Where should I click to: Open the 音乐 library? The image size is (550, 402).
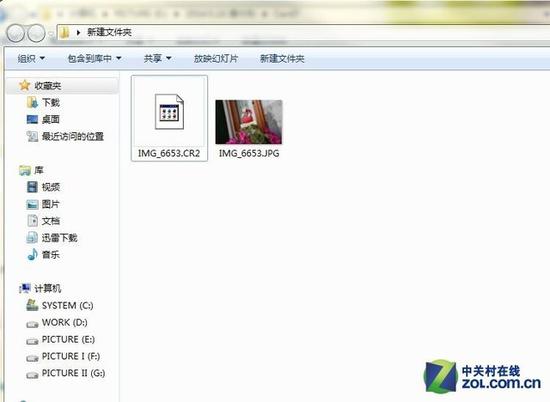pyautogui.click(x=51, y=255)
